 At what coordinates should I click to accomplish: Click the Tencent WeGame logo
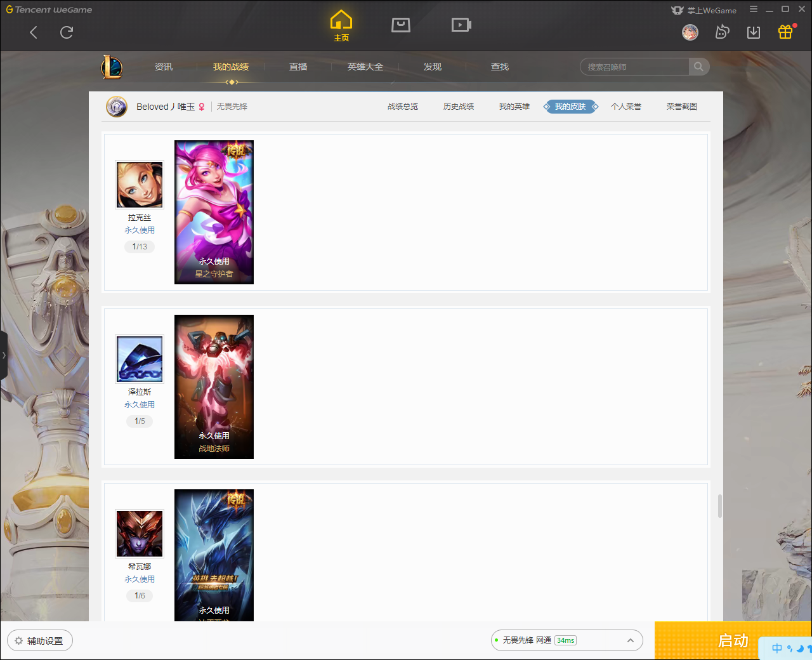pyautogui.click(x=49, y=10)
